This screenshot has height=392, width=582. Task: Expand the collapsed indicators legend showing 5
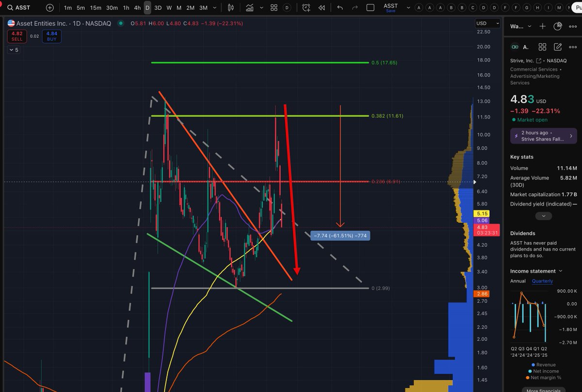tap(13, 50)
